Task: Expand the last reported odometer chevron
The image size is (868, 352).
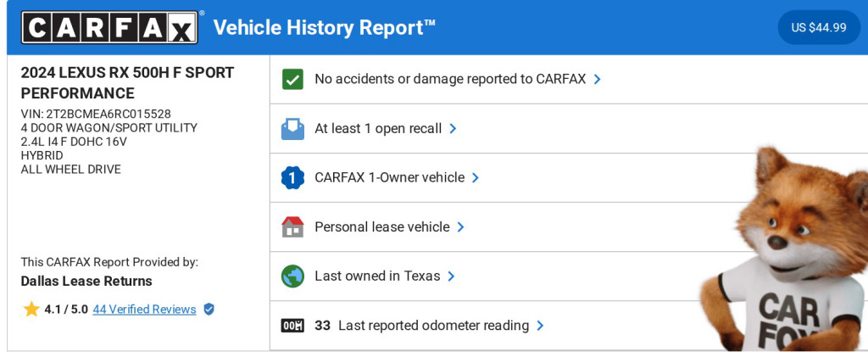Action: [x=541, y=325]
